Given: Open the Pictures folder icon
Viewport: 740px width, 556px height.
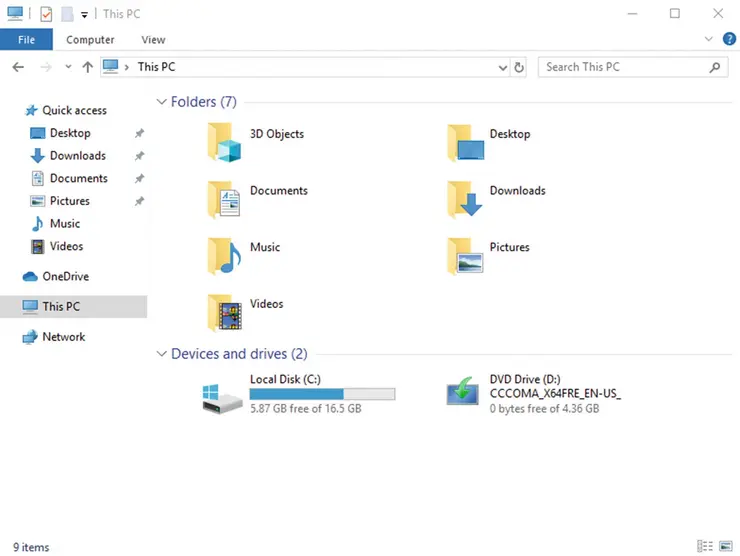Looking at the screenshot, I should point(465,255).
